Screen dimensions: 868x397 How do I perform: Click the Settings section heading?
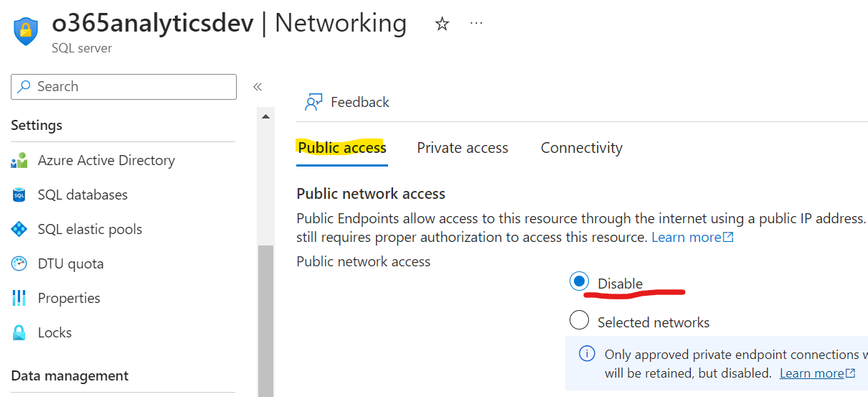[37, 125]
